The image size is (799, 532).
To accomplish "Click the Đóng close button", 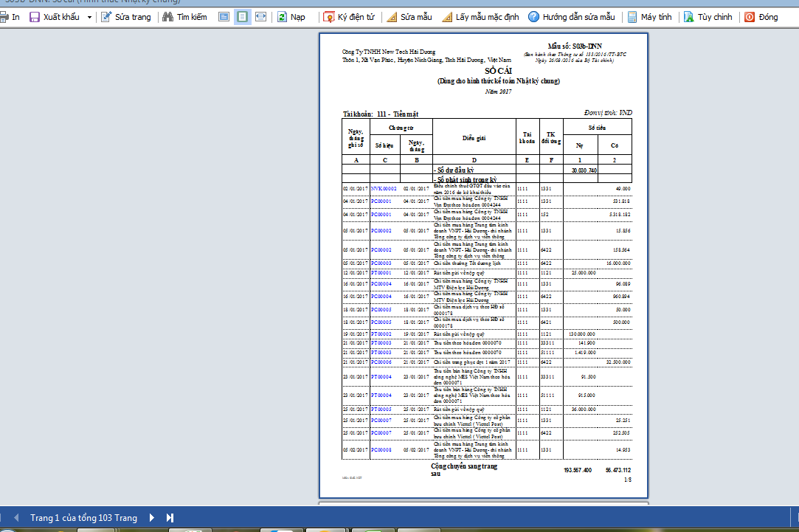I will tap(761, 17).
